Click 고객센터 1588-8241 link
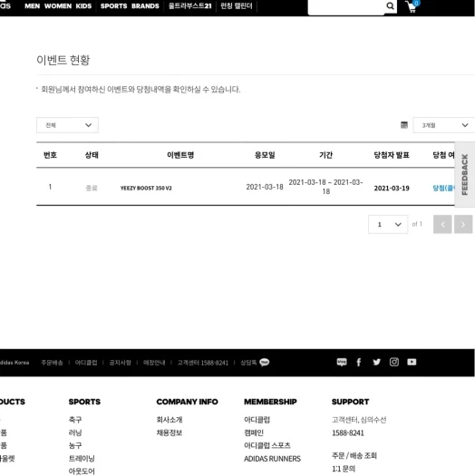This screenshot has height=476, width=475. [x=203, y=363]
